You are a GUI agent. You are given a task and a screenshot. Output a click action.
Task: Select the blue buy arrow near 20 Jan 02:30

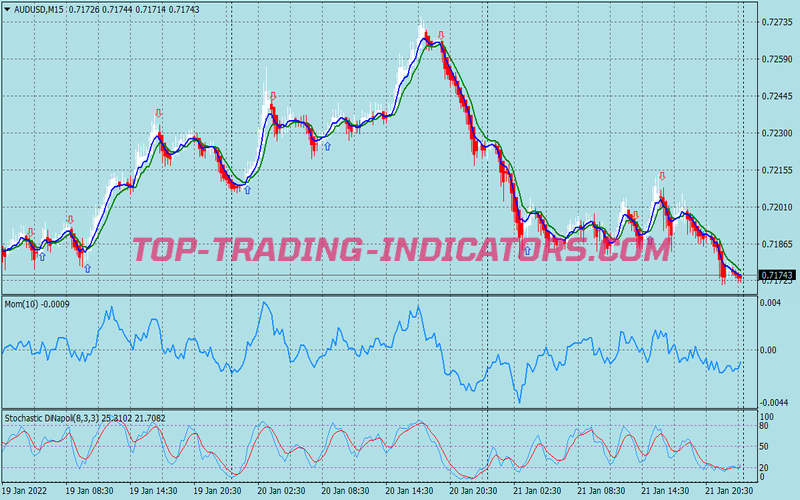pos(326,146)
